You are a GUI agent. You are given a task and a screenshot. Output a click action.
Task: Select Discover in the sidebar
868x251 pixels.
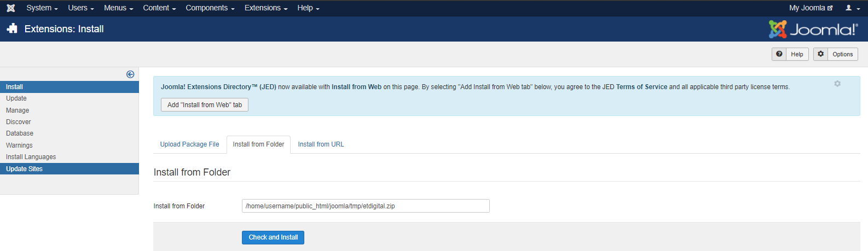70,122
